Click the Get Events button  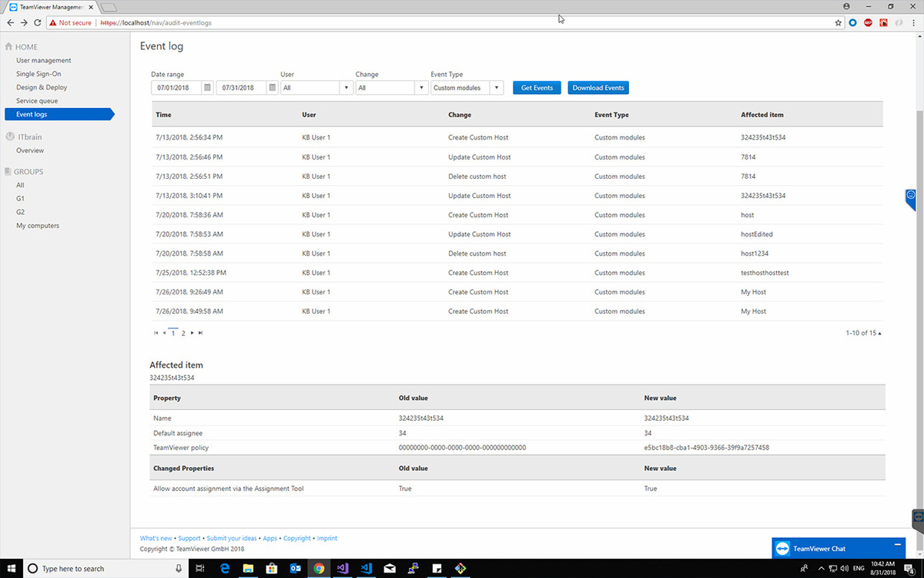(x=537, y=88)
